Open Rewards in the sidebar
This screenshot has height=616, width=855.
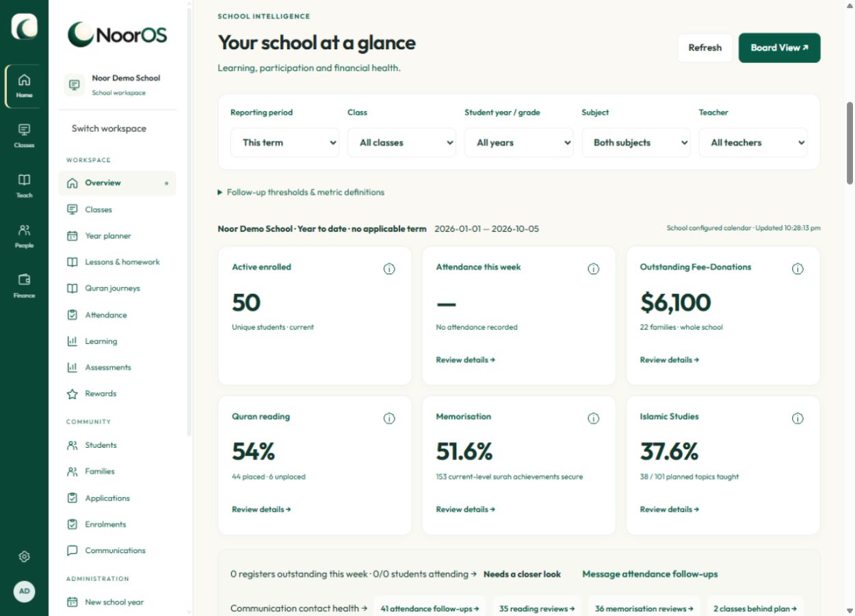point(117,394)
